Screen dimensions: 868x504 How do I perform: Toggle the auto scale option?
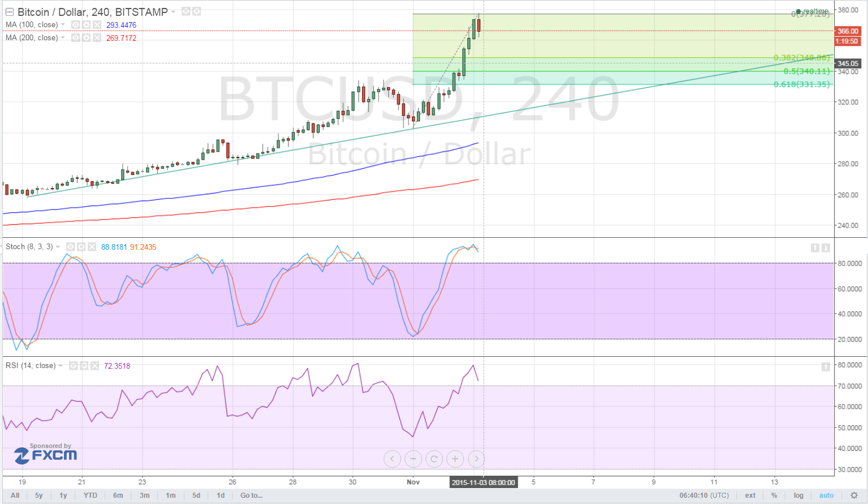pyautogui.click(x=827, y=496)
